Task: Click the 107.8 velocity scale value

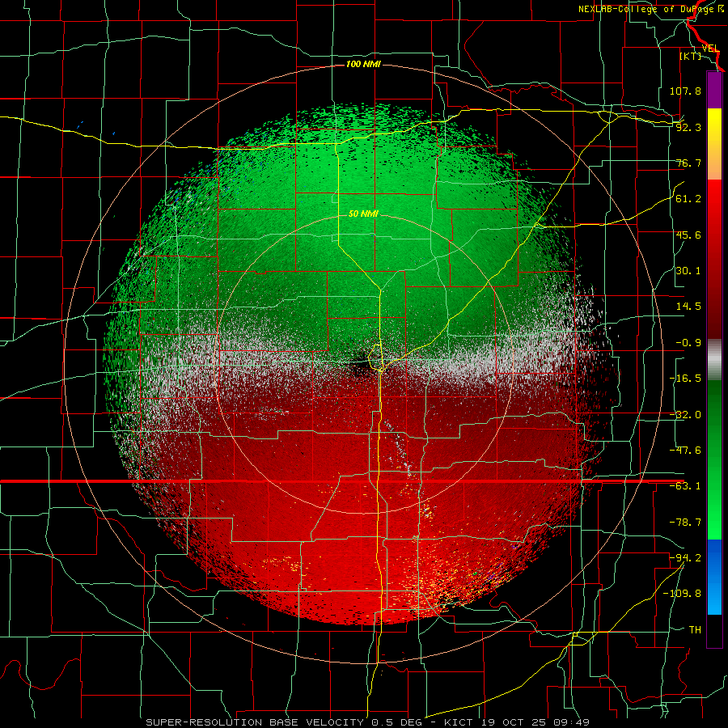Action: pos(685,91)
